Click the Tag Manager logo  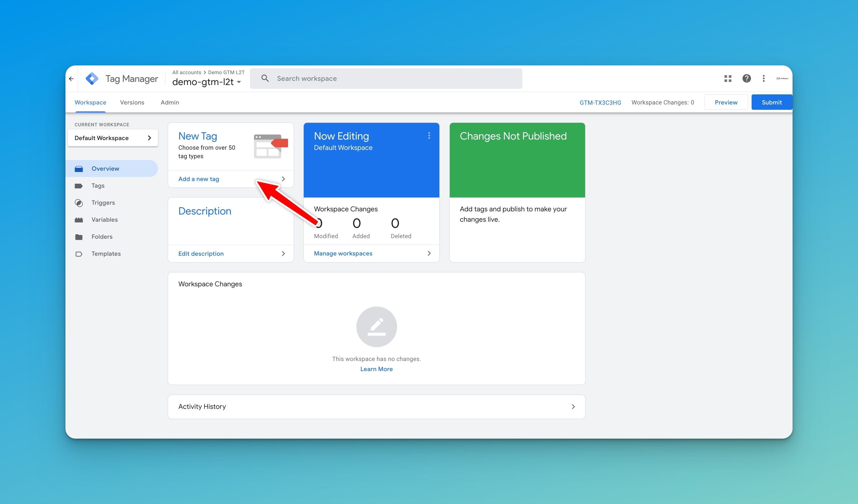click(x=92, y=78)
